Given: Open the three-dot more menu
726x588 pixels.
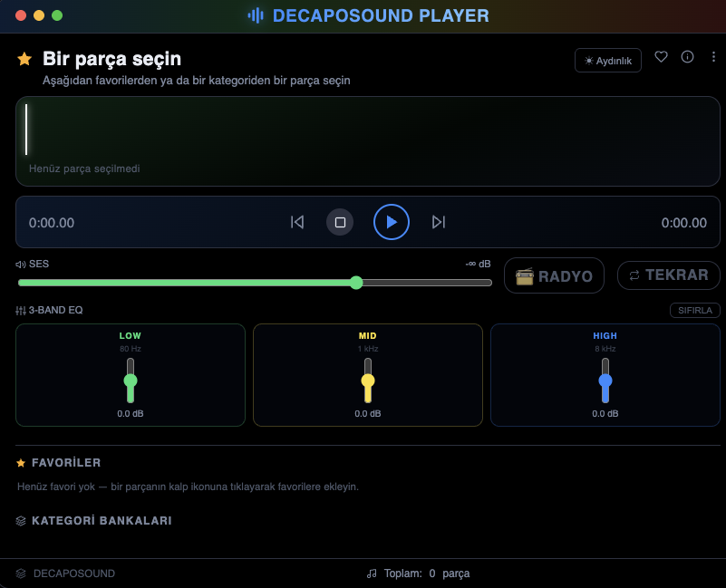Looking at the screenshot, I should pyautogui.click(x=713, y=57).
